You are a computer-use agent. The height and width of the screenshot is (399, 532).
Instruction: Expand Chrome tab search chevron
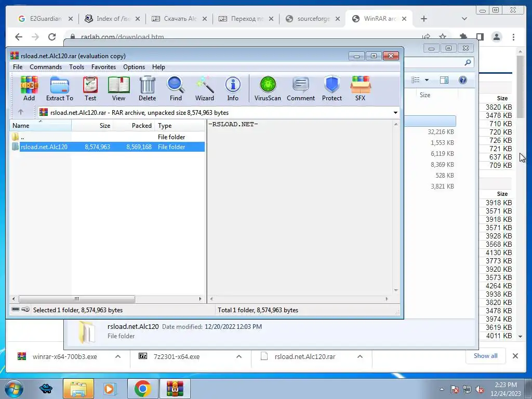tap(464, 19)
